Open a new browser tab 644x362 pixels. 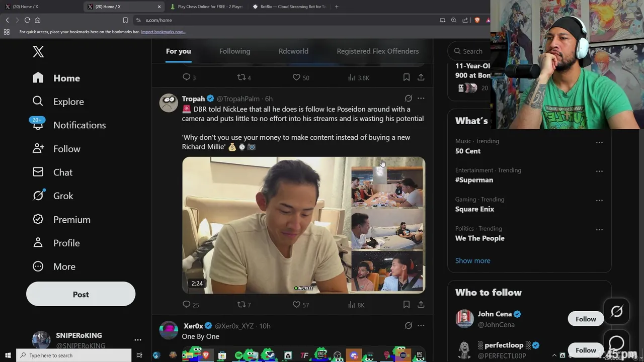tap(337, 7)
